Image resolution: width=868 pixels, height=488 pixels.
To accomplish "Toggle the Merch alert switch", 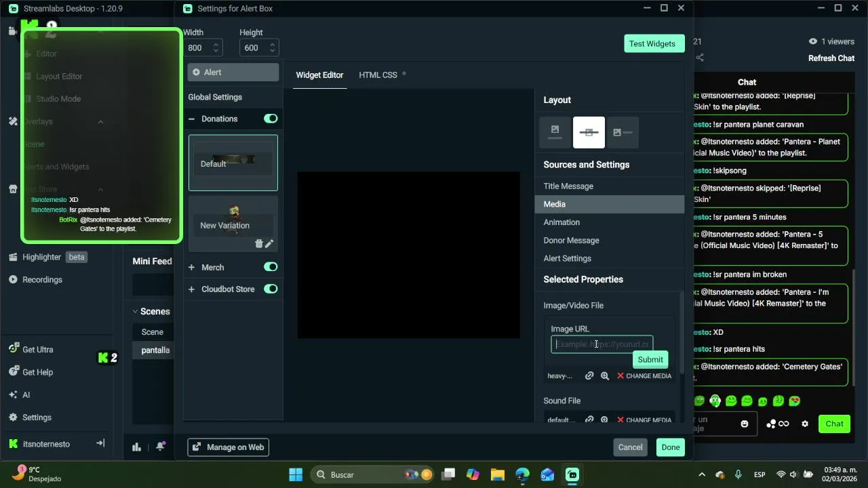I will point(271,267).
